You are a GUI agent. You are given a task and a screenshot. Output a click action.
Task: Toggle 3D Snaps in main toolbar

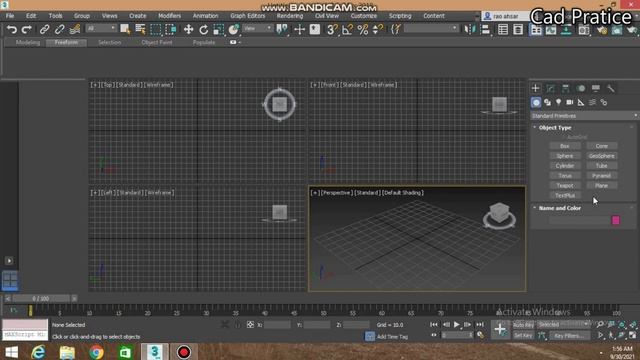point(332,29)
